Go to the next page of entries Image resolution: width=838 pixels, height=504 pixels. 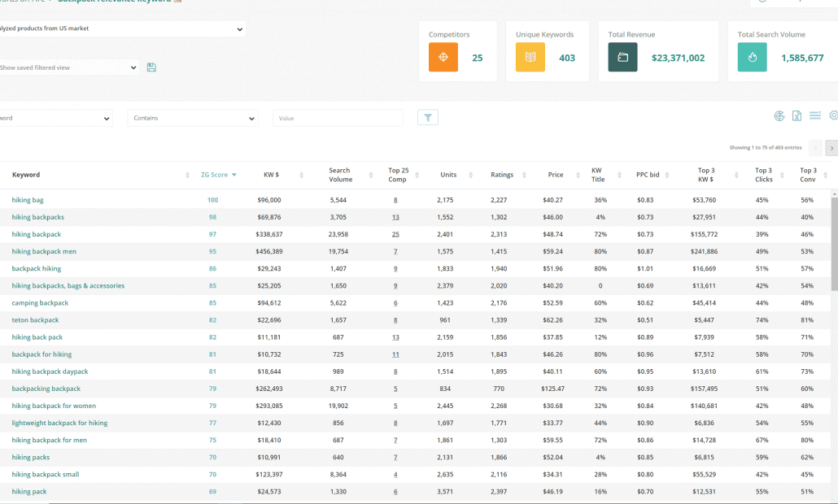pos(831,148)
